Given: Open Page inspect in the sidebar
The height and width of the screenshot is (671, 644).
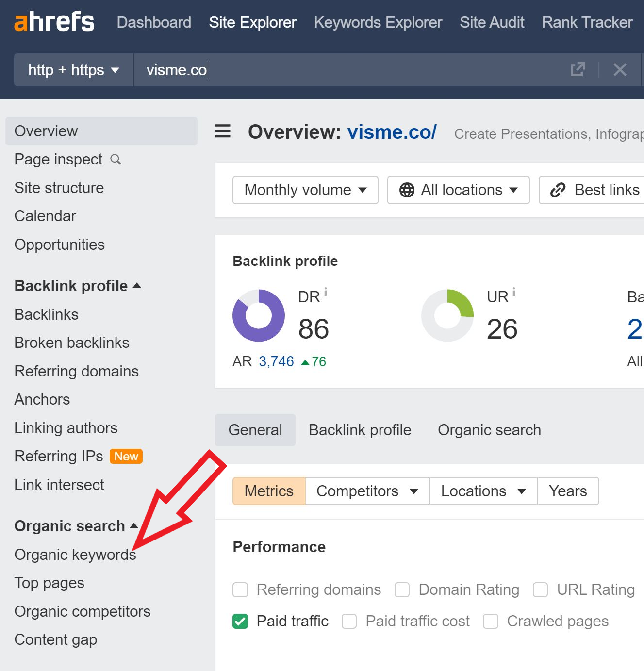Looking at the screenshot, I should coord(58,159).
